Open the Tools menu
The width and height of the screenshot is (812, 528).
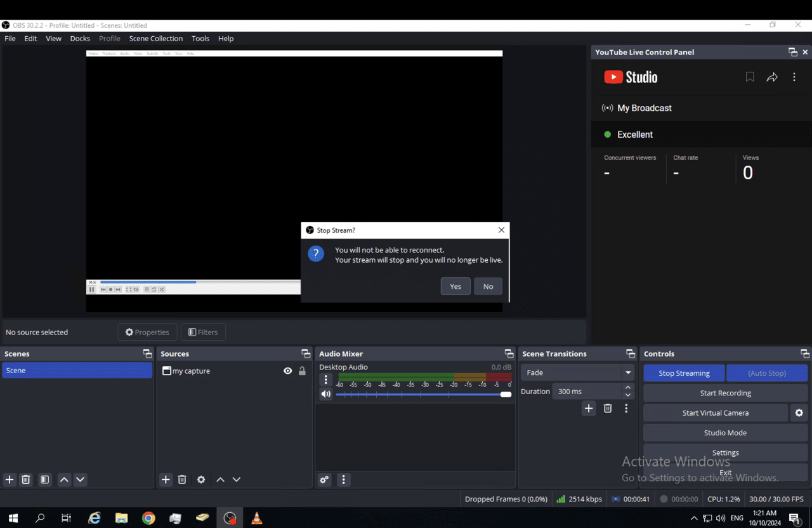(x=200, y=38)
